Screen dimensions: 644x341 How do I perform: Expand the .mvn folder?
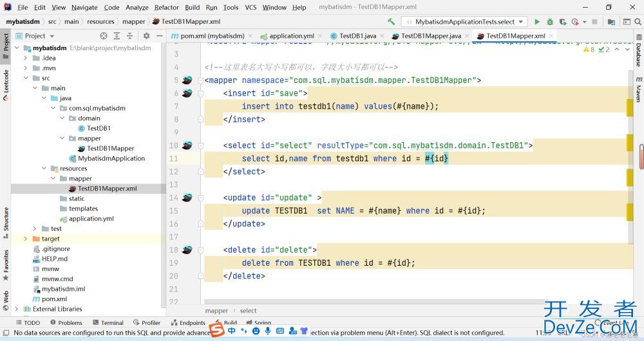[x=26, y=68]
